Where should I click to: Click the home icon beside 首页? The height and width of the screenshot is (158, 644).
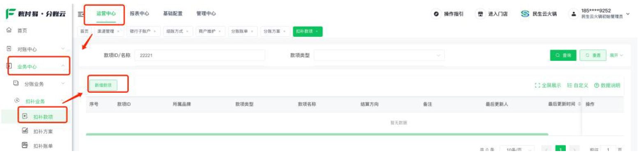(9, 30)
